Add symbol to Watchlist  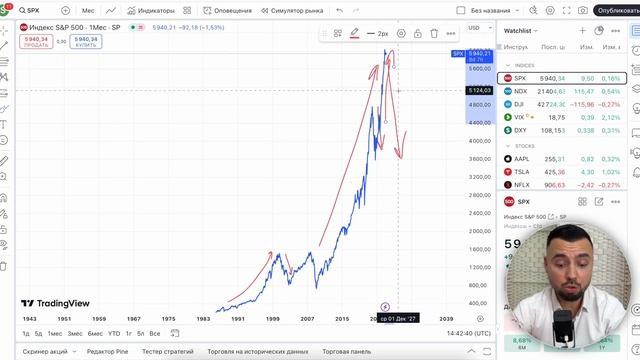pos(582,31)
